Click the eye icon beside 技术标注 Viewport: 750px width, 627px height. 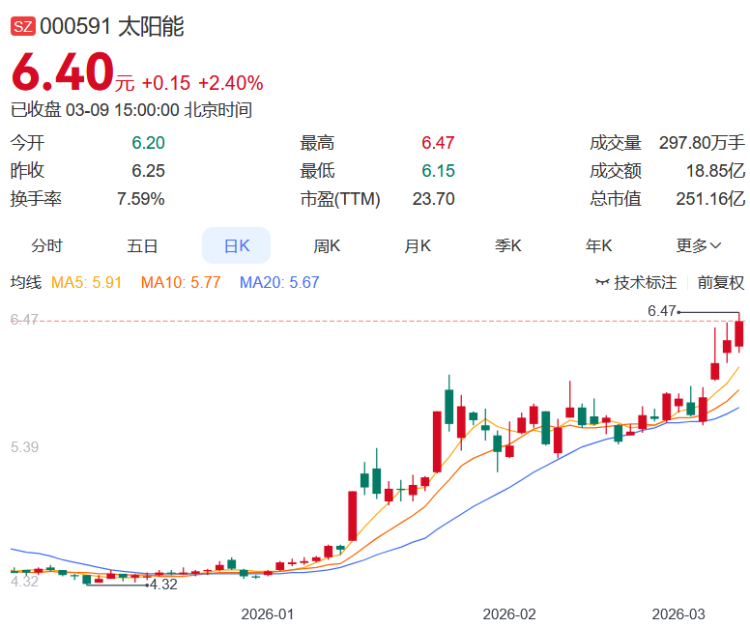602,282
